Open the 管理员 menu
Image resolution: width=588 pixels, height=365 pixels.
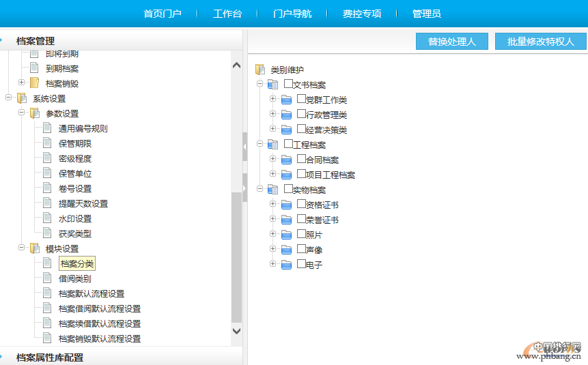click(x=427, y=14)
